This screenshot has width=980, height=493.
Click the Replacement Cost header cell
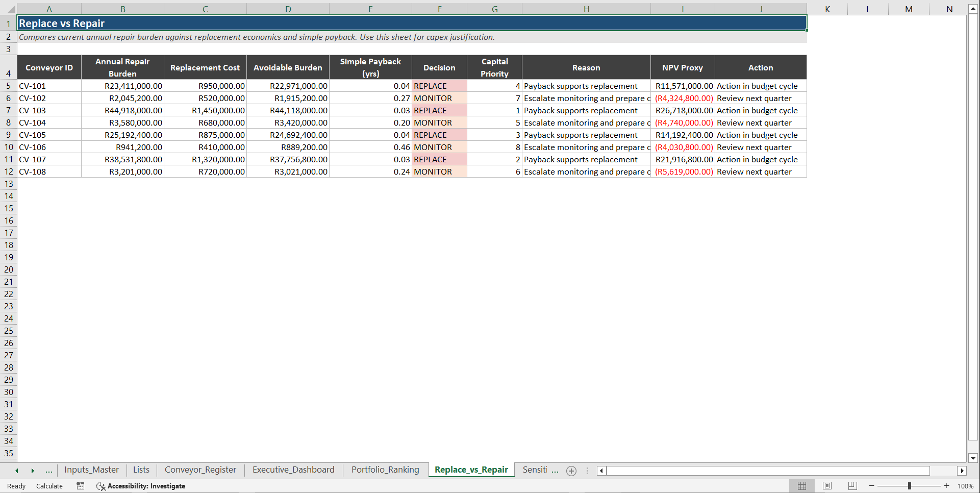click(205, 67)
